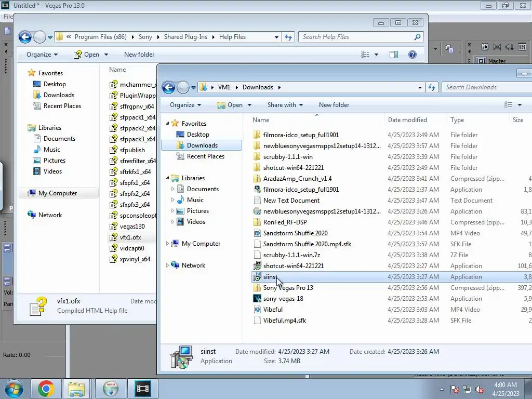Select the scrubby-1.1.1-win.7z file
The height and width of the screenshot is (399, 532).
tap(291, 255)
